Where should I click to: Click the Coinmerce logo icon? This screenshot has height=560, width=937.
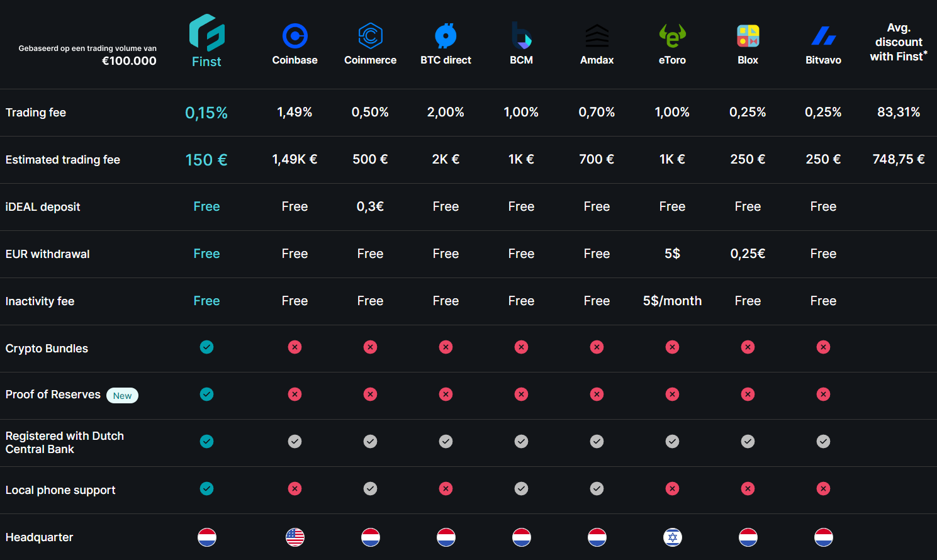click(370, 36)
